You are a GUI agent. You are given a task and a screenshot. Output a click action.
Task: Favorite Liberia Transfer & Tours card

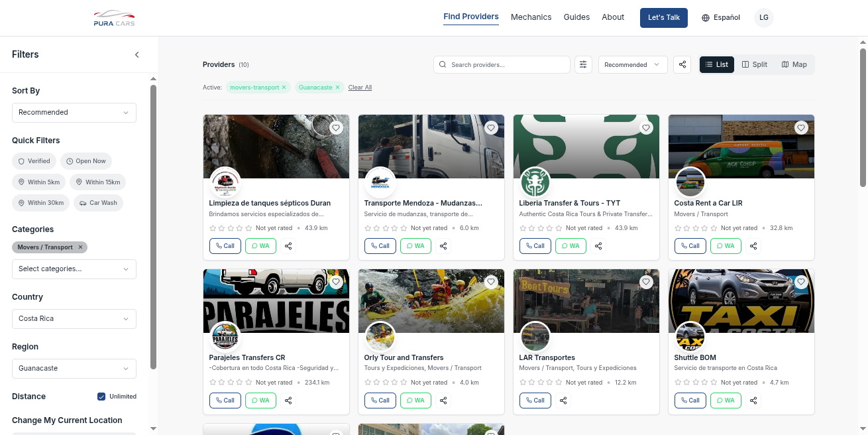click(646, 127)
